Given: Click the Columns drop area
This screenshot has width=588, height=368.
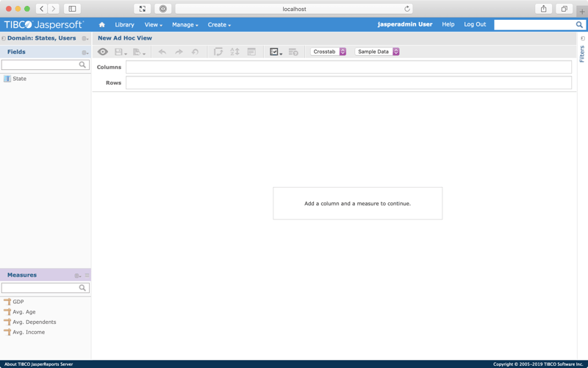Looking at the screenshot, I should 348,67.
